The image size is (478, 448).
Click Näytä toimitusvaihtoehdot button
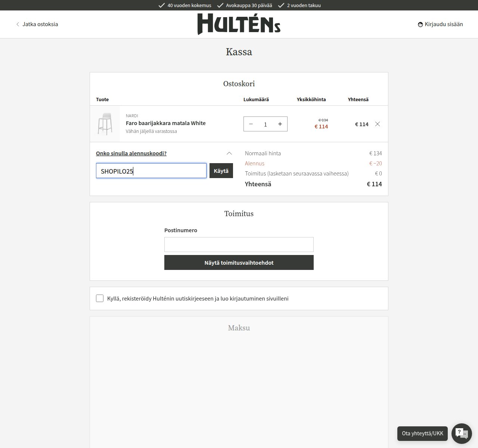(x=239, y=262)
